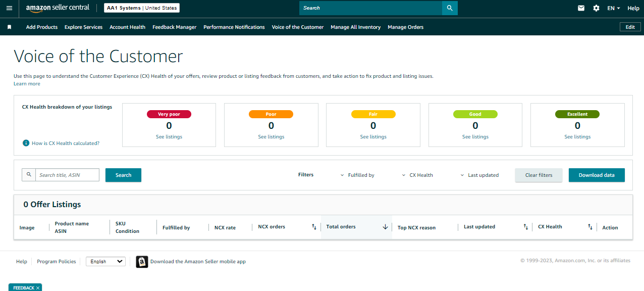Click the SKU Condition column header
Viewport: 644px width, 291px height.
(x=127, y=227)
